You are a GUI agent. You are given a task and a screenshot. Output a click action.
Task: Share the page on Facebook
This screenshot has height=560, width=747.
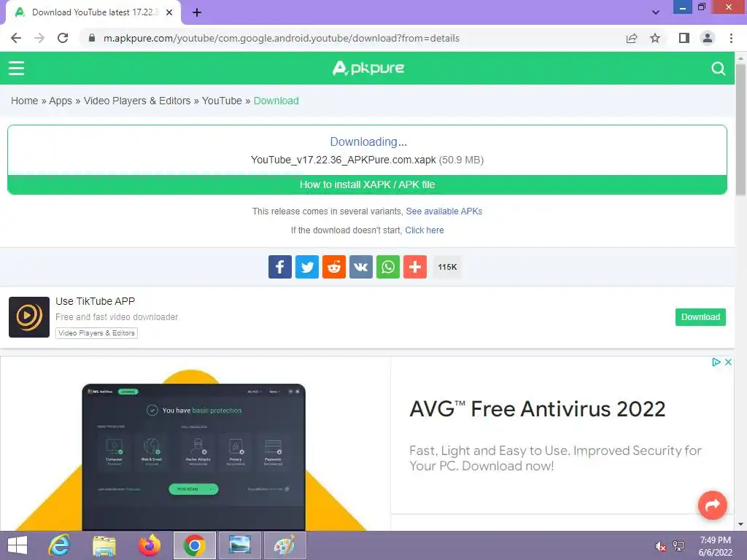point(279,267)
